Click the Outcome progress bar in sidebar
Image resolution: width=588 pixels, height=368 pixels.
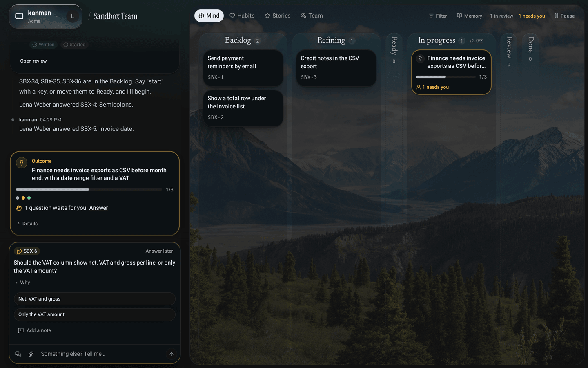click(89, 190)
